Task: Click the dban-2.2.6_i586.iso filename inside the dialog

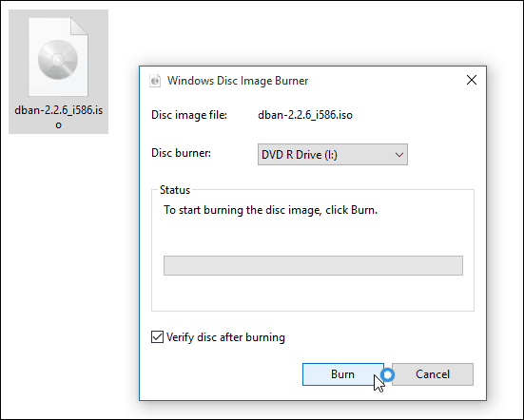Action: (x=305, y=115)
